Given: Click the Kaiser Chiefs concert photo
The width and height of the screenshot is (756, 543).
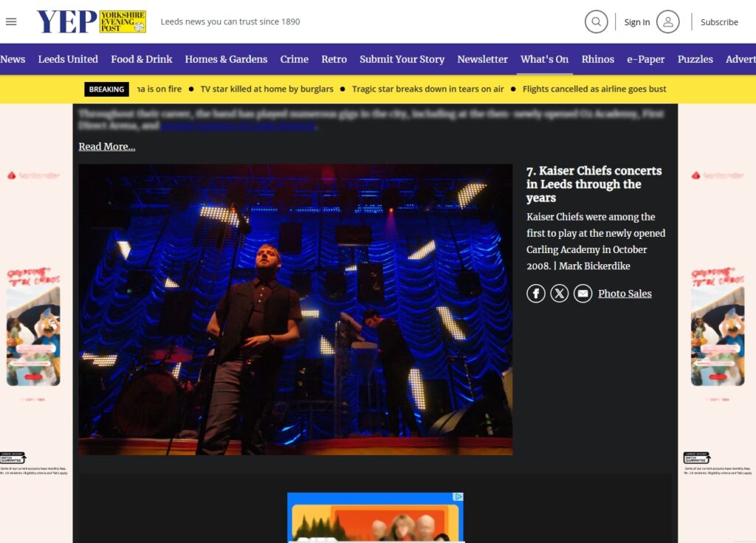Looking at the screenshot, I should tap(295, 309).
